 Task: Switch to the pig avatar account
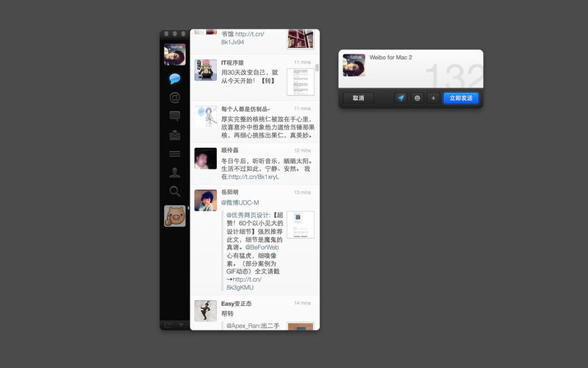pos(175,216)
